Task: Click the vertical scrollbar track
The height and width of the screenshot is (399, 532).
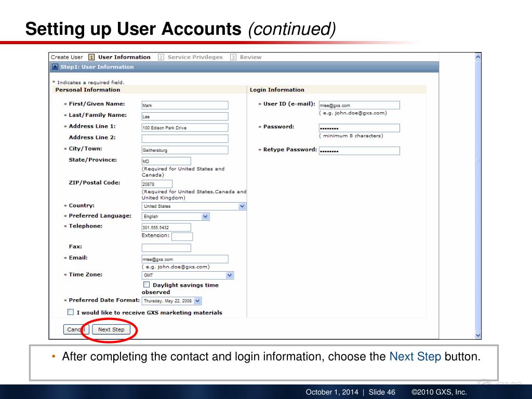Action: click(x=478, y=196)
